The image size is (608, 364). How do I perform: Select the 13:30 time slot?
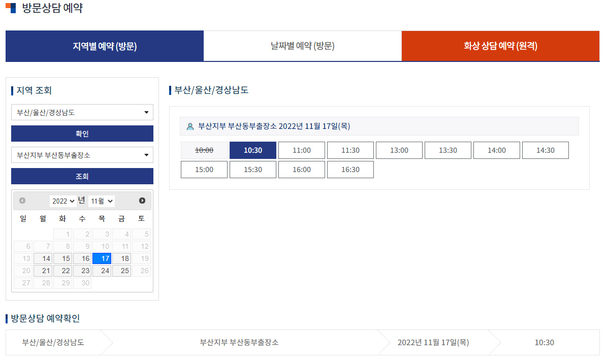coord(447,150)
